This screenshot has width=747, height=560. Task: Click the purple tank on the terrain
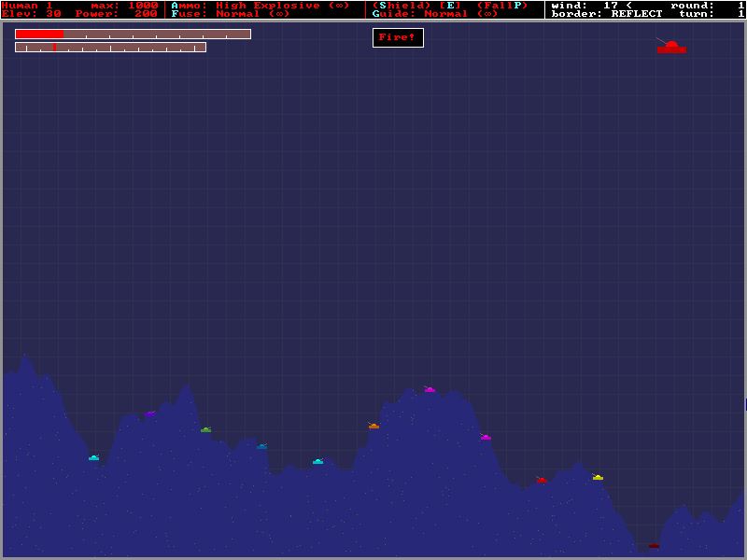click(x=150, y=413)
